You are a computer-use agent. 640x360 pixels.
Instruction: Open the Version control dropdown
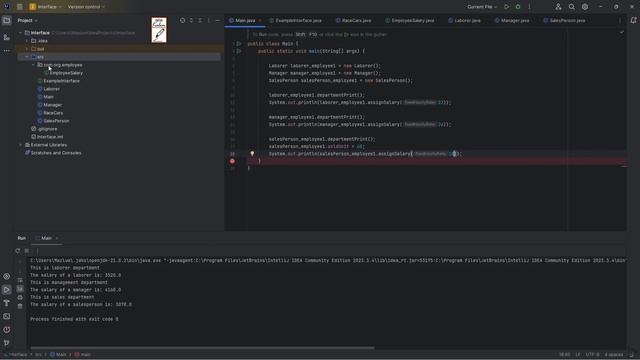pyautogui.click(x=86, y=7)
